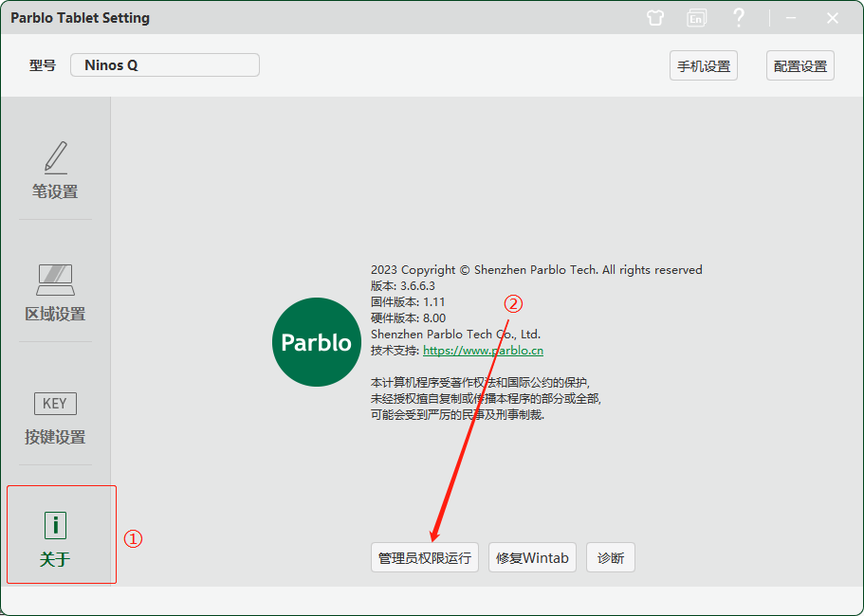Viewport: 864px width, 616px height.
Task: Select the 关于 about tab
Action: 55,537
